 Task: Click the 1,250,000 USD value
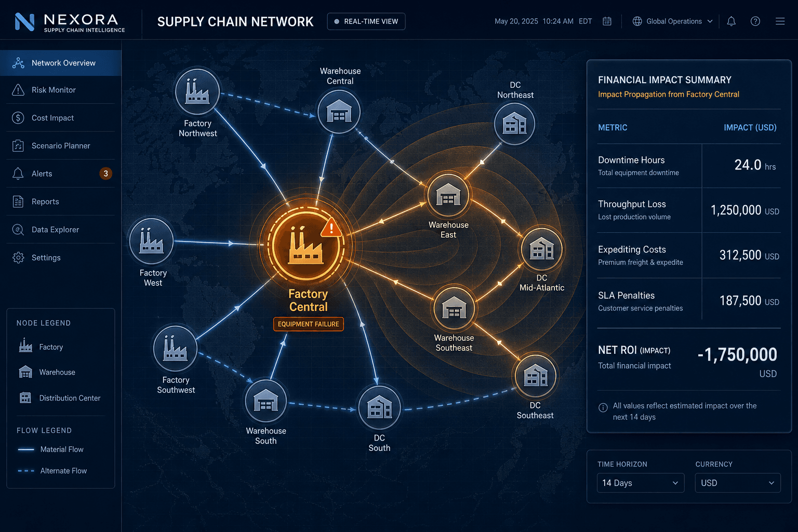click(745, 210)
